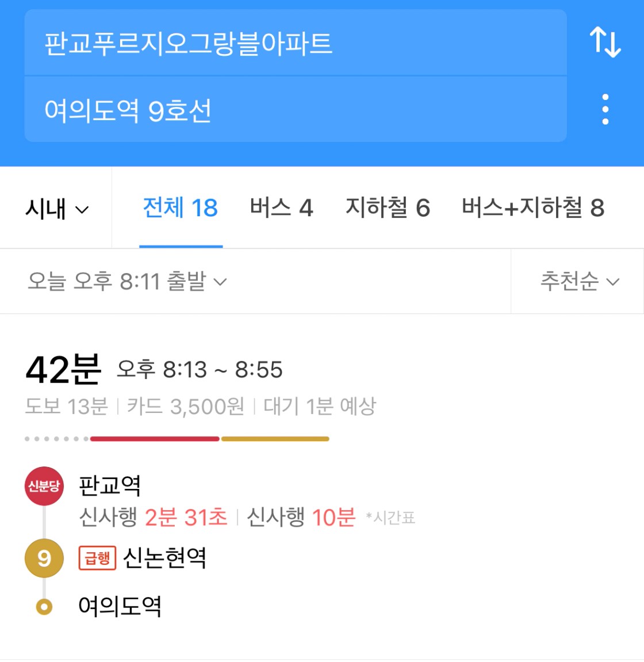
Task: Select the 전체 18 tab
Action: 181,208
